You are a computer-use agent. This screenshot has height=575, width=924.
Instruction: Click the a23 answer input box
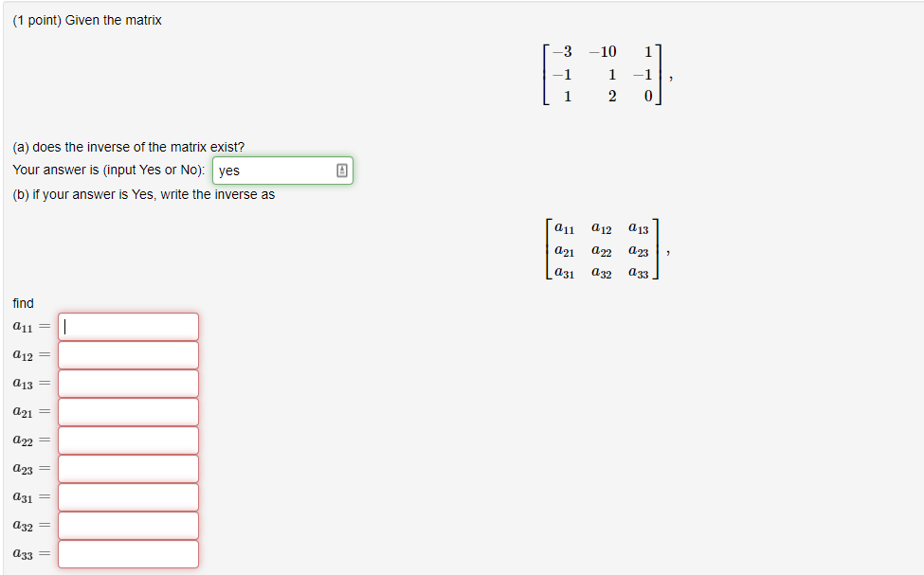pos(127,468)
